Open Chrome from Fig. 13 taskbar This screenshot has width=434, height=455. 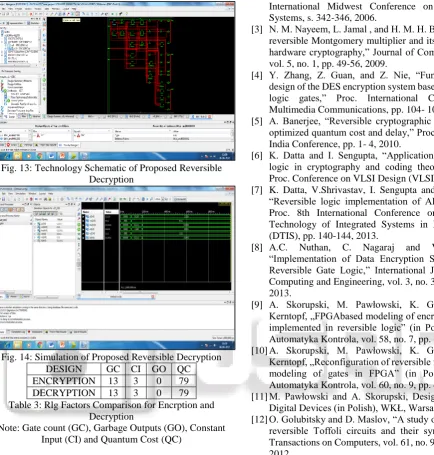39,156
